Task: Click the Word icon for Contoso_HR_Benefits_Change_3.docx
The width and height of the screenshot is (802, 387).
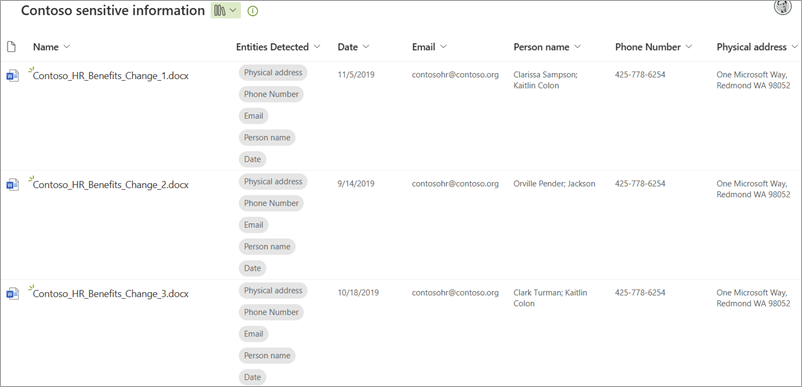Action: pos(12,294)
